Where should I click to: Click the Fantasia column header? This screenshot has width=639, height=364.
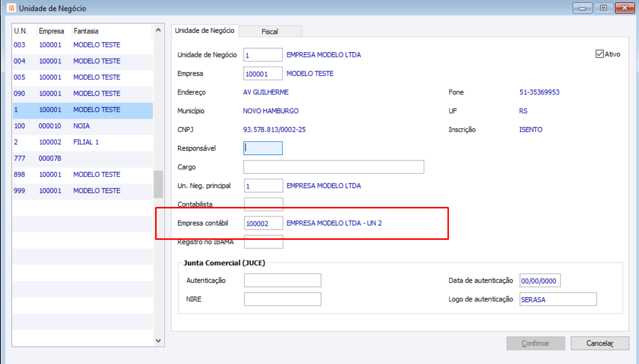pyautogui.click(x=112, y=31)
